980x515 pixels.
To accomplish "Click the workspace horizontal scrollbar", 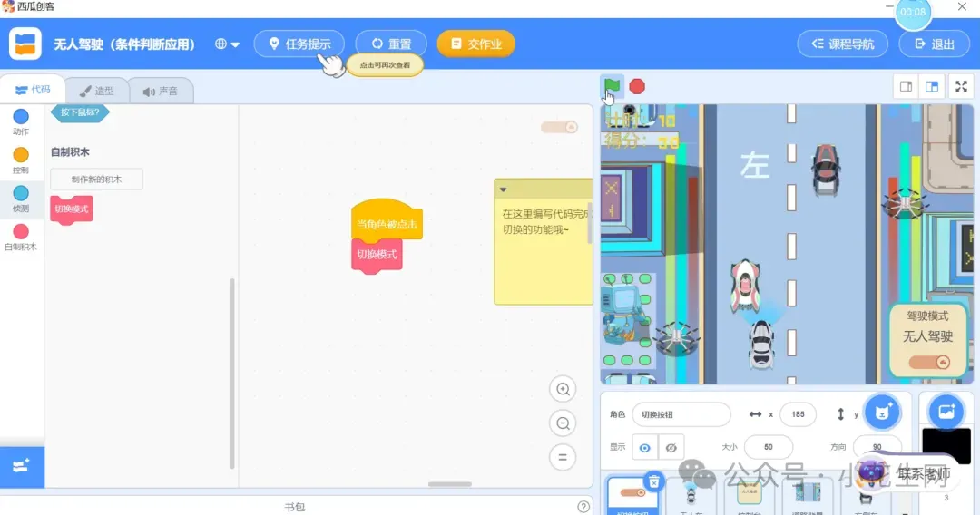I will (x=450, y=484).
